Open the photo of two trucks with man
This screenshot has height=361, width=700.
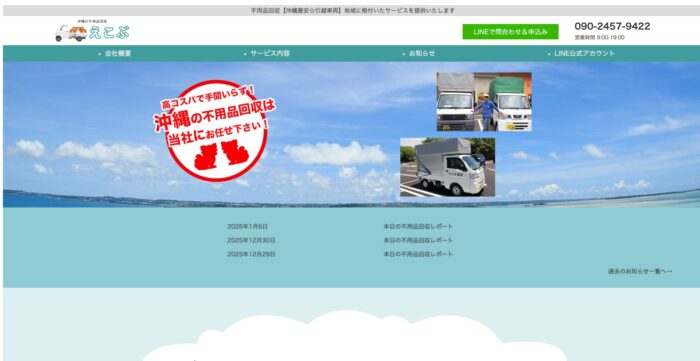(x=484, y=102)
